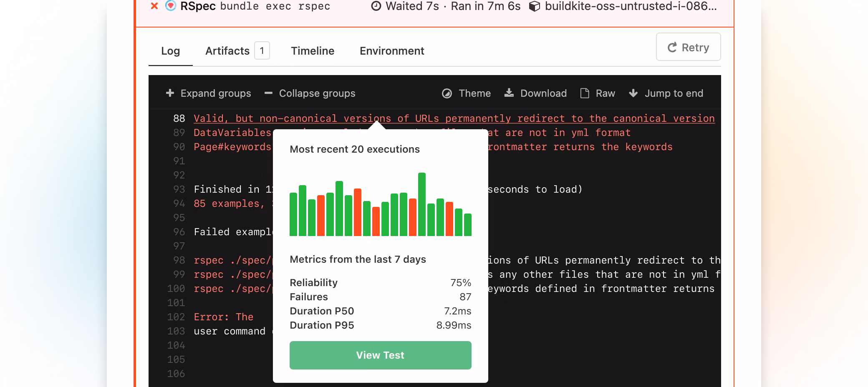Screen dimensions: 868x387
Task: Open the Environment tab
Action: (x=392, y=51)
